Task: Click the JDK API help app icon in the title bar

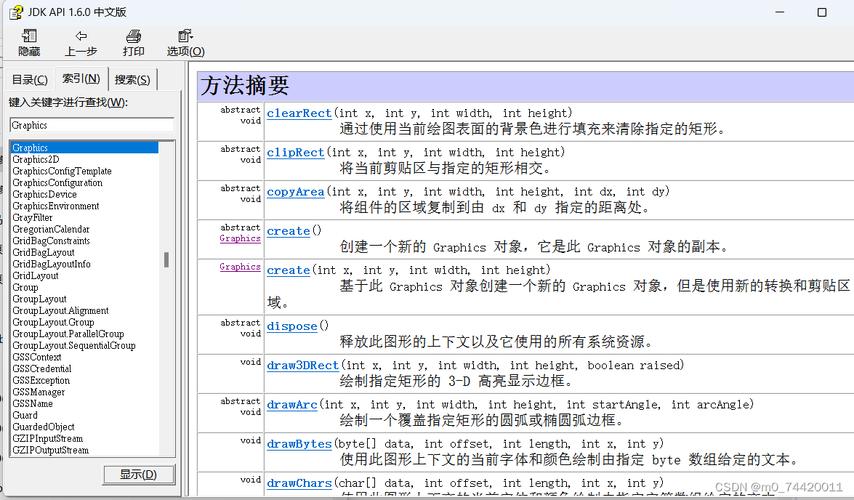Action: tap(16, 12)
